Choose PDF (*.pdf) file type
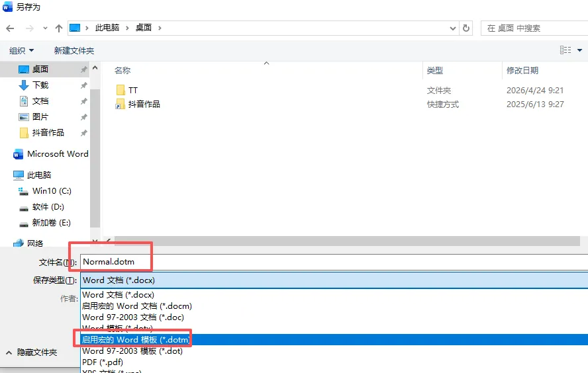This screenshot has width=588, height=373. pyautogui.click(x=103, y=362)
